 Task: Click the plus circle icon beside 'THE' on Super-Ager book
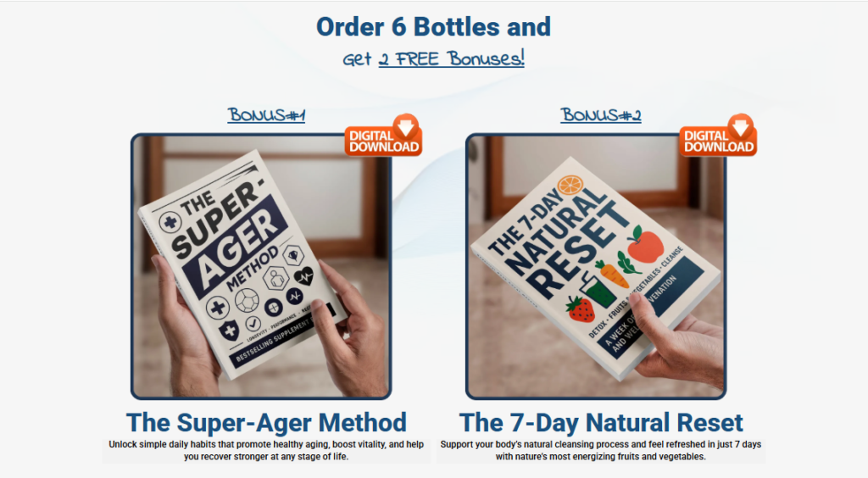pyautogui.click(x=170, y=222)
